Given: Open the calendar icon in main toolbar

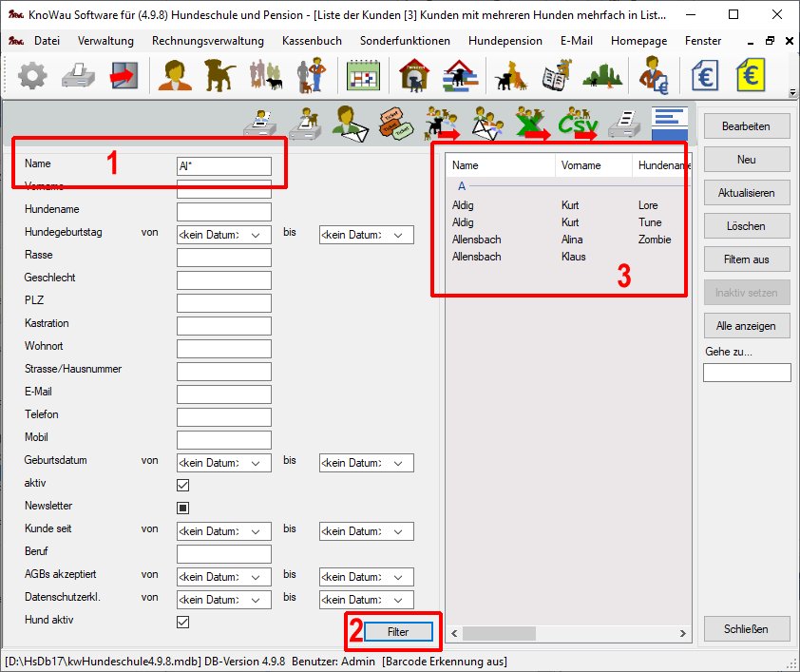Looking at the screenshot, I should (x=362, y=76).
